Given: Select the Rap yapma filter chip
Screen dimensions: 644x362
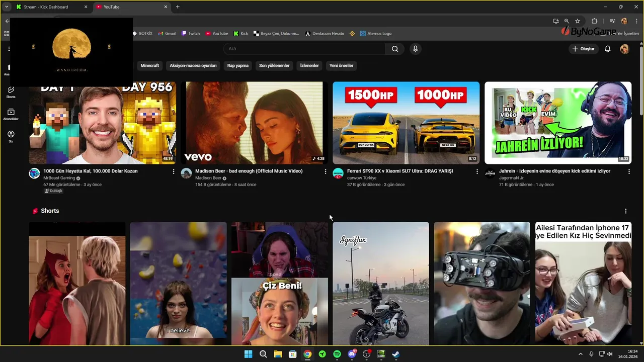Looking at the screenshot, I should coord(238,65).
